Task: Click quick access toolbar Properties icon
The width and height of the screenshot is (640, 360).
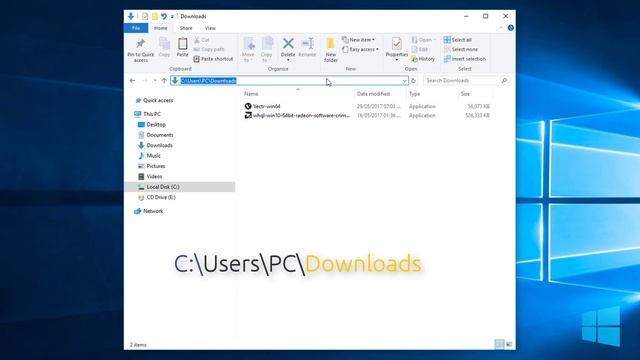Action: click(x=145, y=16)
